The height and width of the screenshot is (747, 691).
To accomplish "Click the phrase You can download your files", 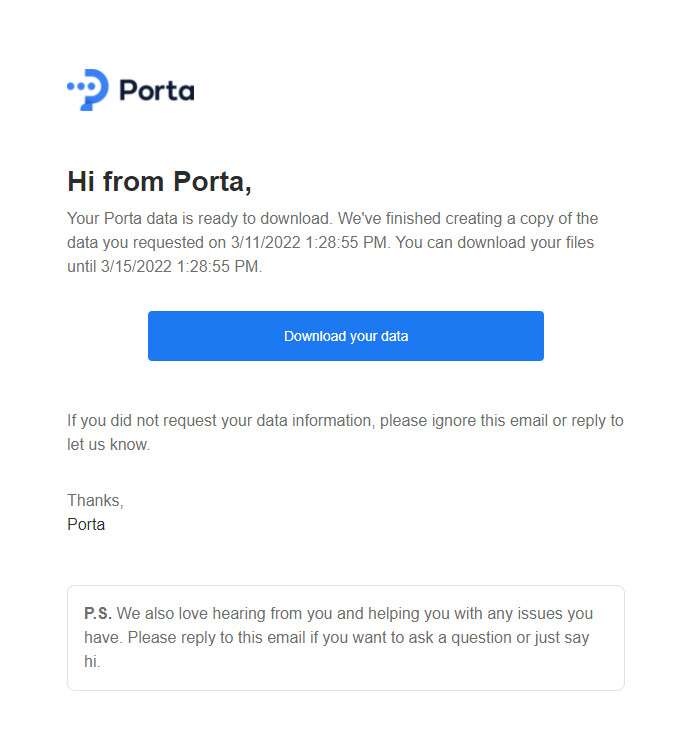I will tap(495, 242).
